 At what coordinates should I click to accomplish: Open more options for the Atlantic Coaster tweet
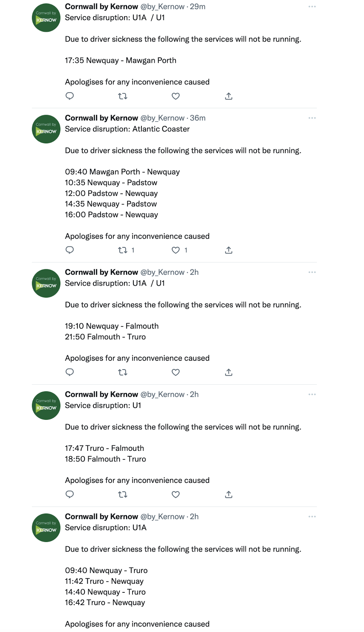pos(312,118)
